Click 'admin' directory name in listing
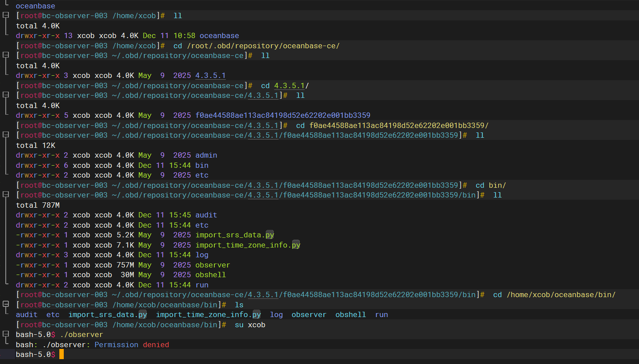 click(x=206, y=155)
